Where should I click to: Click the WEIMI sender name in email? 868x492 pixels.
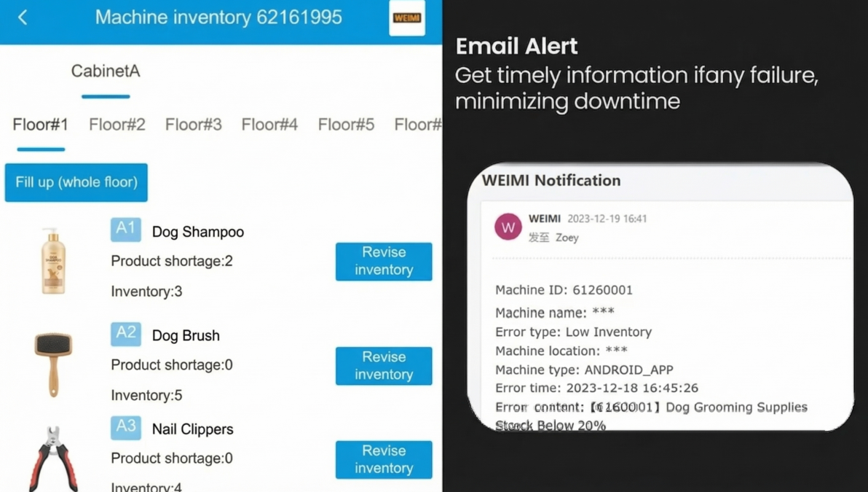coord(544,219)
